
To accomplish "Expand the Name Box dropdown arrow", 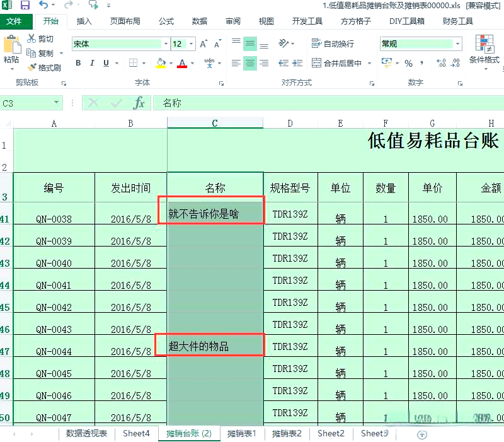I will click(x=56, y=103).
